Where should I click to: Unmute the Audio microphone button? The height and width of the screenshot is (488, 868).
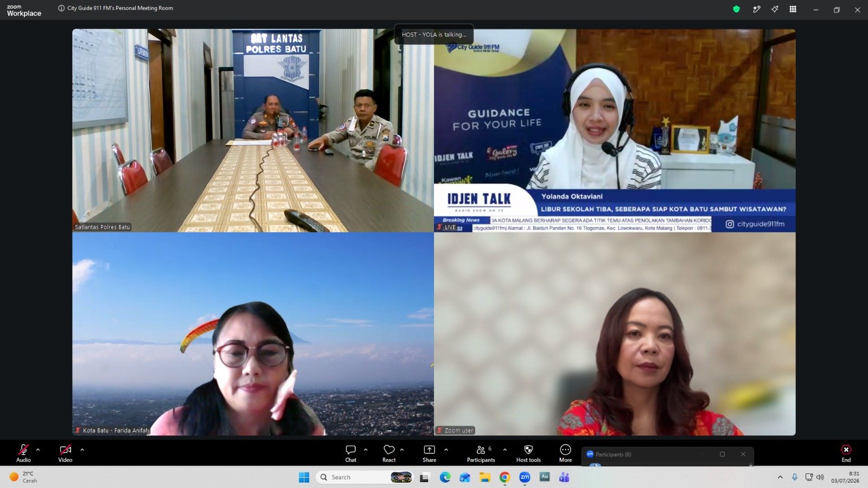point(23,453)
